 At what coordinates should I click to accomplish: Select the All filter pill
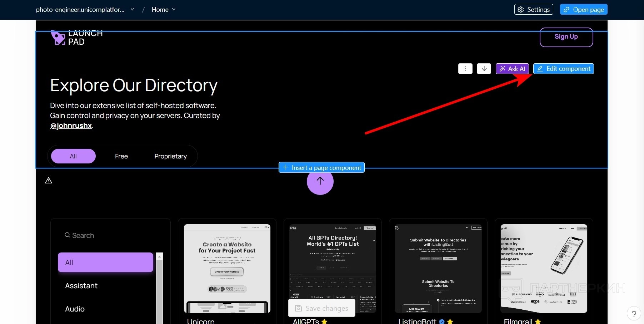coord(73,156)
